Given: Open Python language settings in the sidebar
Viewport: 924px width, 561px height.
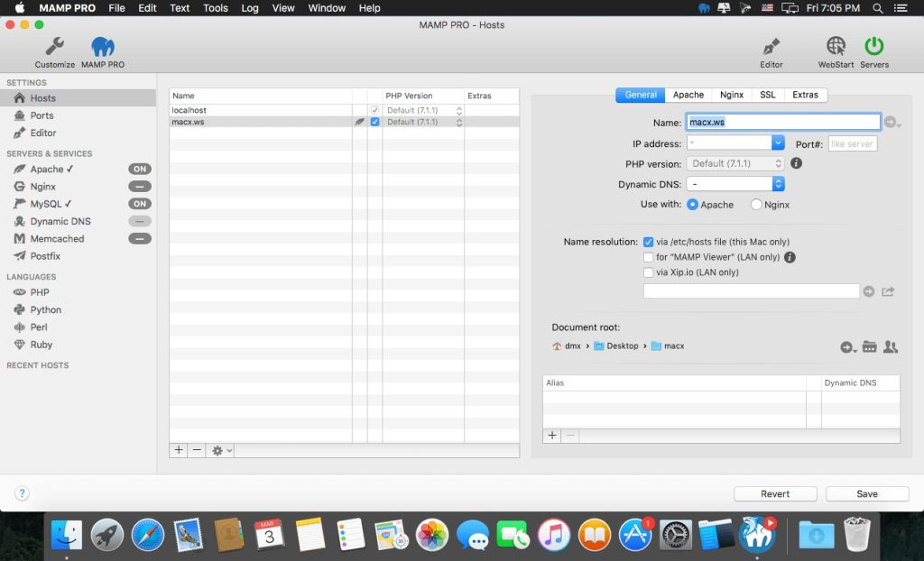Looking at the screenshot, I should click(45, 309).
